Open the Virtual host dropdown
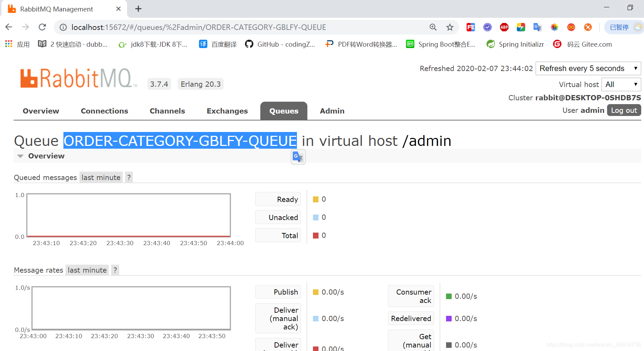The height and width of the screenshot is (351, 644). coord(621,84)
